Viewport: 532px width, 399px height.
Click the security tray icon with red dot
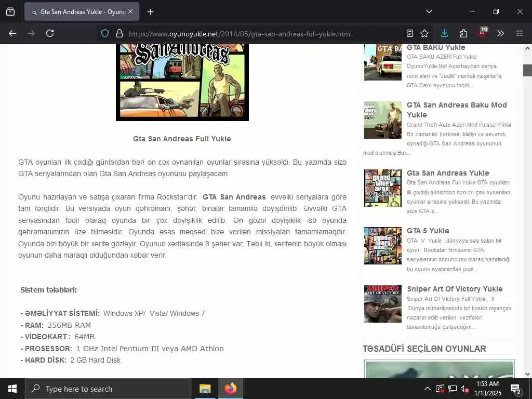440,389
